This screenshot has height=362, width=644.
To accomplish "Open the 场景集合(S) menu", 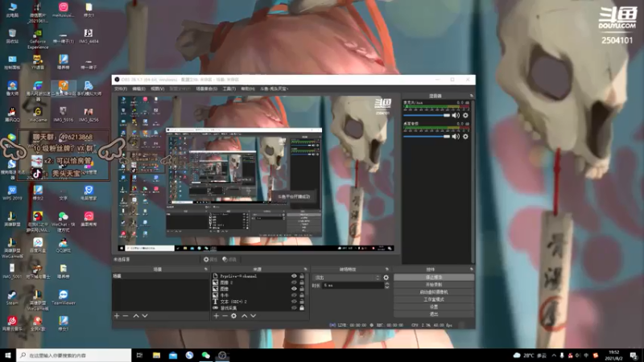I will 207,88.
